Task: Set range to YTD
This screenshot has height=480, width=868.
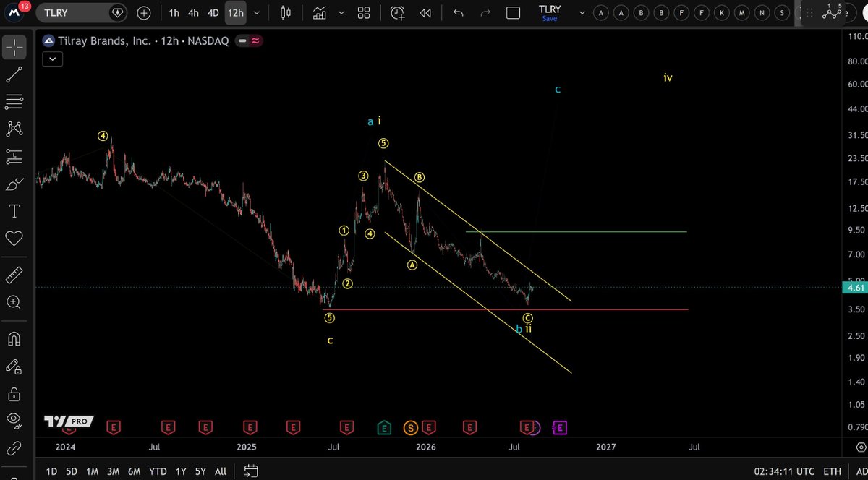Action: coord(158,471)
